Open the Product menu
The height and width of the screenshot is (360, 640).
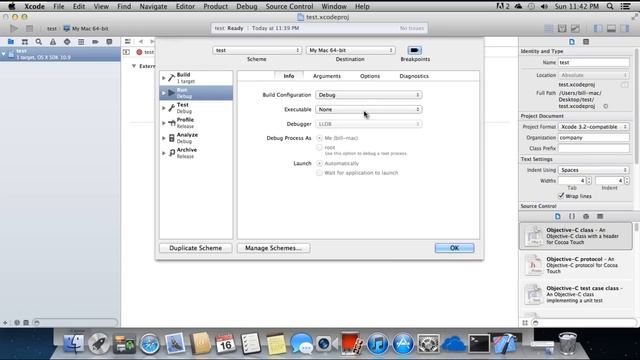tap(216, 6)
